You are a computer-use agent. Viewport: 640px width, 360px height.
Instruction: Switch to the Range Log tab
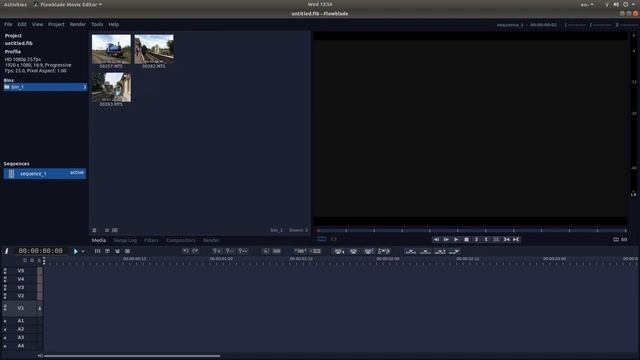click(x=125, y=240)
